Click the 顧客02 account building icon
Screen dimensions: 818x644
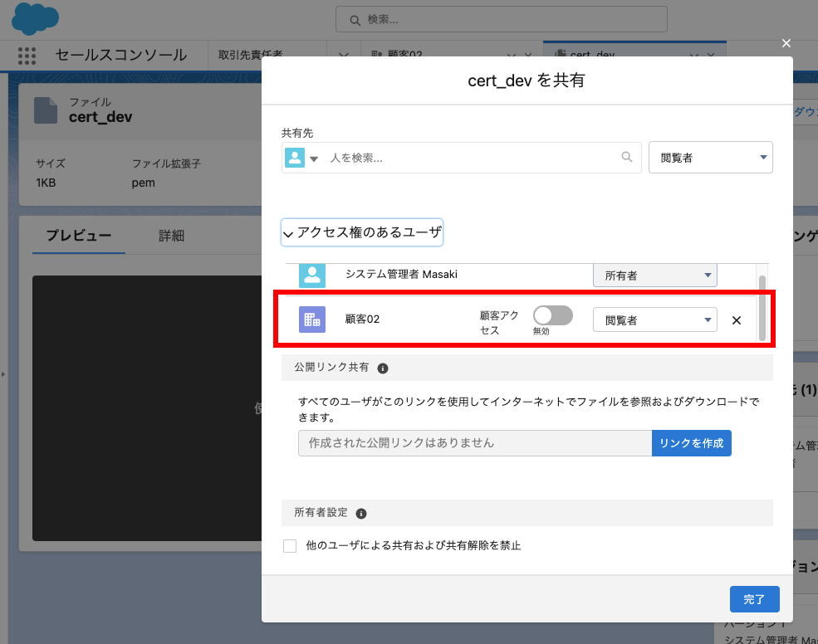point(312,320)
